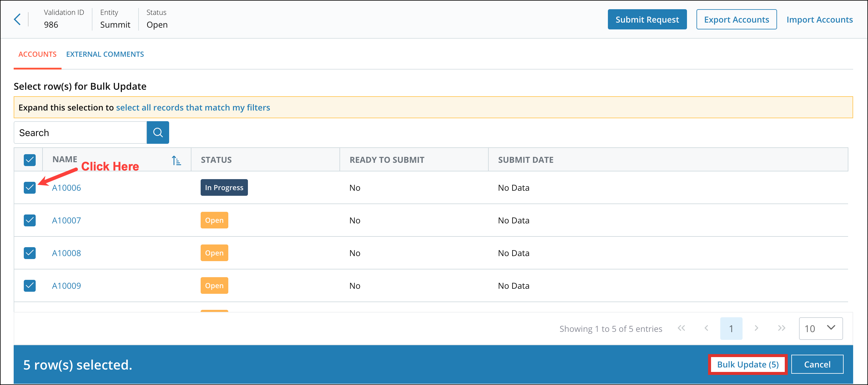Viewport: 868px width, 385px height.
Task: Jump to first page double-chevron
Action: tap(681, 328)
